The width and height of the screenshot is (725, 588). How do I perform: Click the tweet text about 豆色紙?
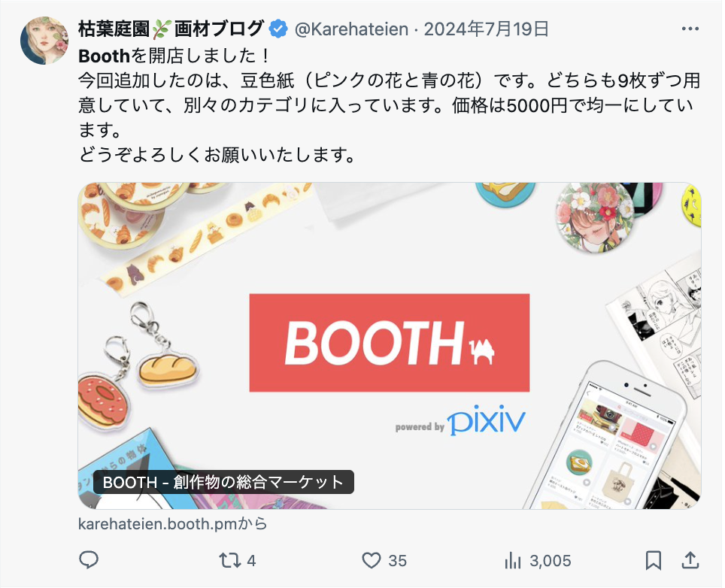pyautogui.click(x=389, y=105)
